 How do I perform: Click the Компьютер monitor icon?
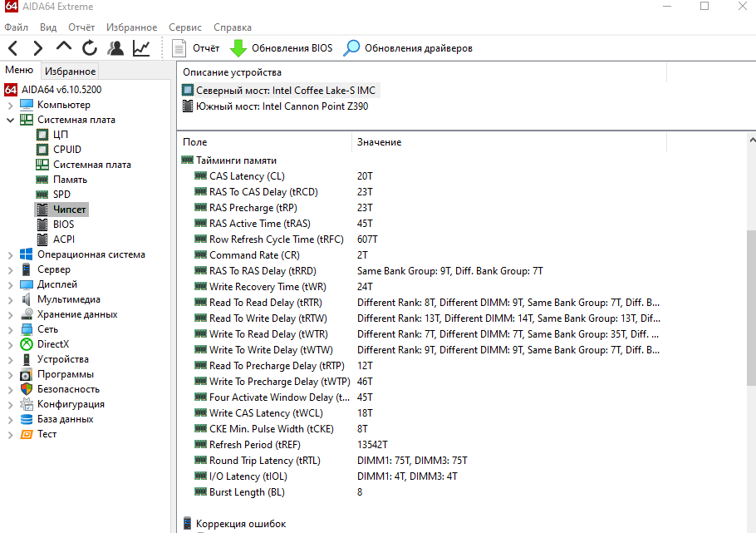click(27, 105)
